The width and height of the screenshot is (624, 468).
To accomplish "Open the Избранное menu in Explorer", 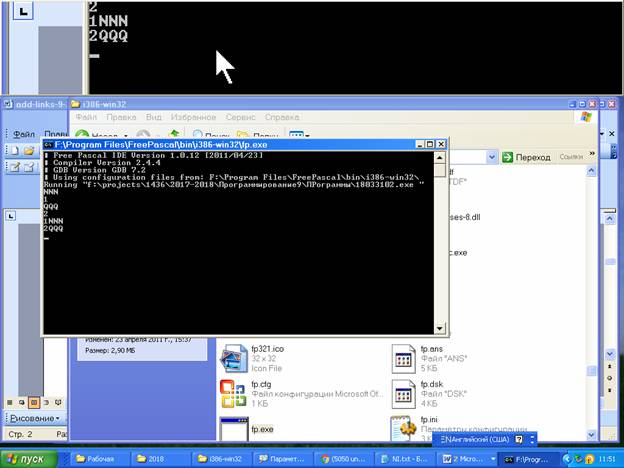I will tap(193, 117).
